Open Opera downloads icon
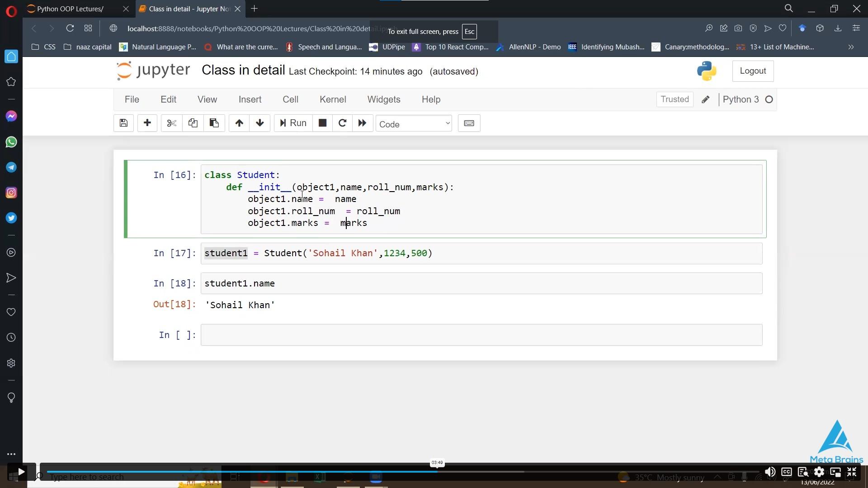This screenshot has width=868, height=488. 838,28
